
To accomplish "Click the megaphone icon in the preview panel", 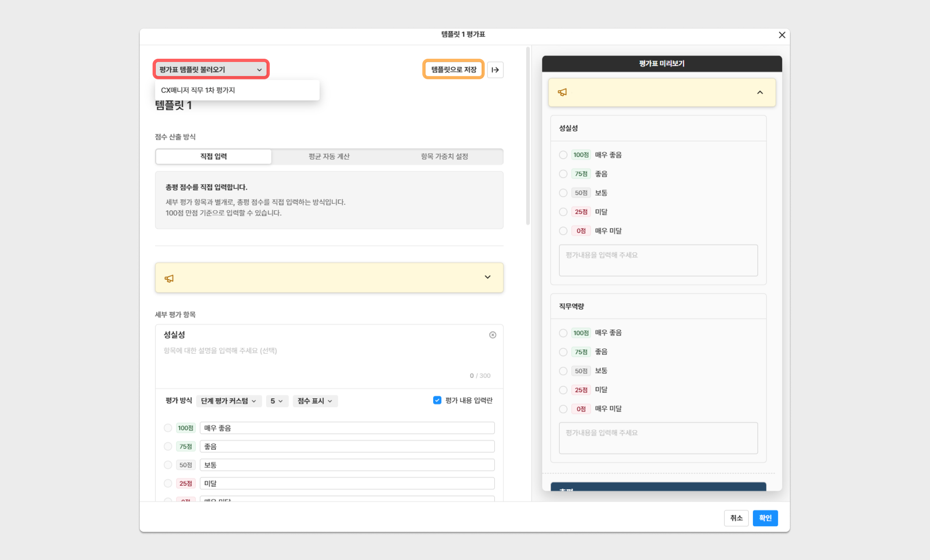I will pyautogui.click(x=562, y=93).
